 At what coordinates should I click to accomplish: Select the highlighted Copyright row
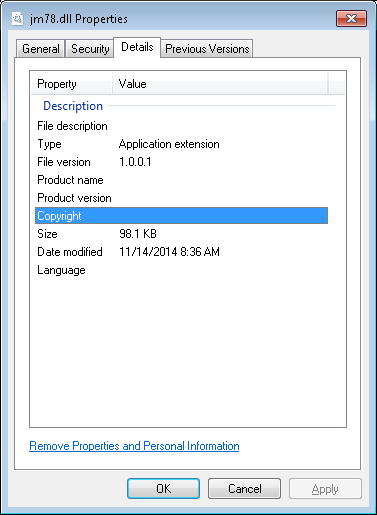coord(181,216)
